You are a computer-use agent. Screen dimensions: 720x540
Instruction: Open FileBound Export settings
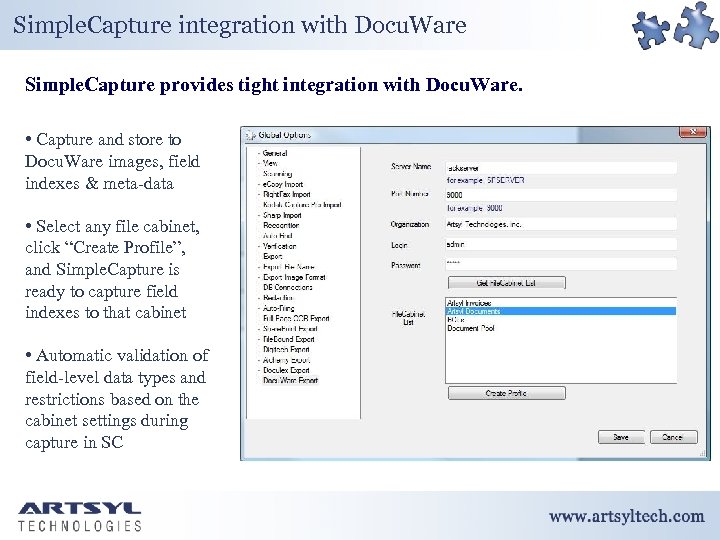point(288,339)
